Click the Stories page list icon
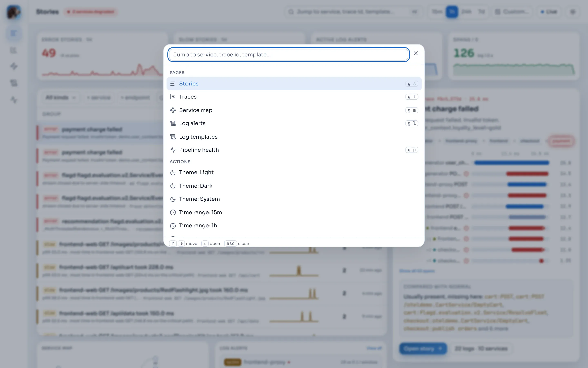The image size is (588, 368). tap(173, 84)
